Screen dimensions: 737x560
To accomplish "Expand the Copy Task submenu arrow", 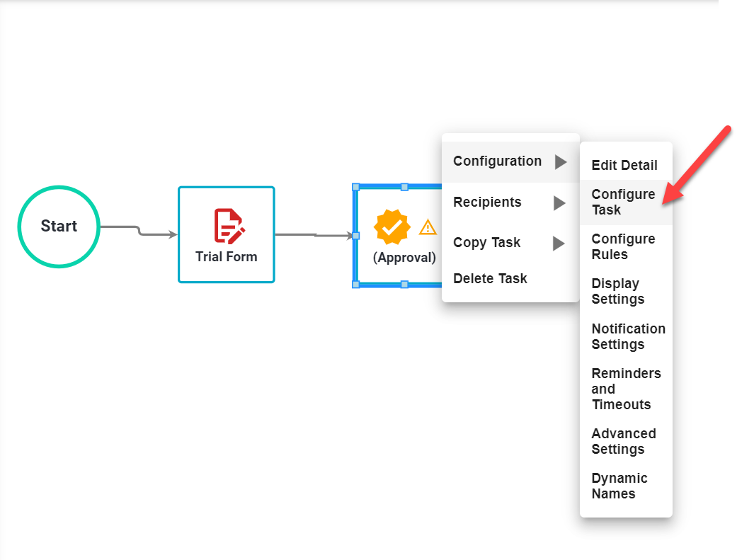I will (559, 244).
